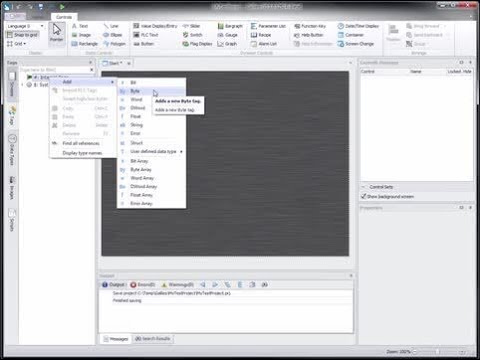Choose Float Array from the submenu
The image size is (480, 360).
click(152, 195)
